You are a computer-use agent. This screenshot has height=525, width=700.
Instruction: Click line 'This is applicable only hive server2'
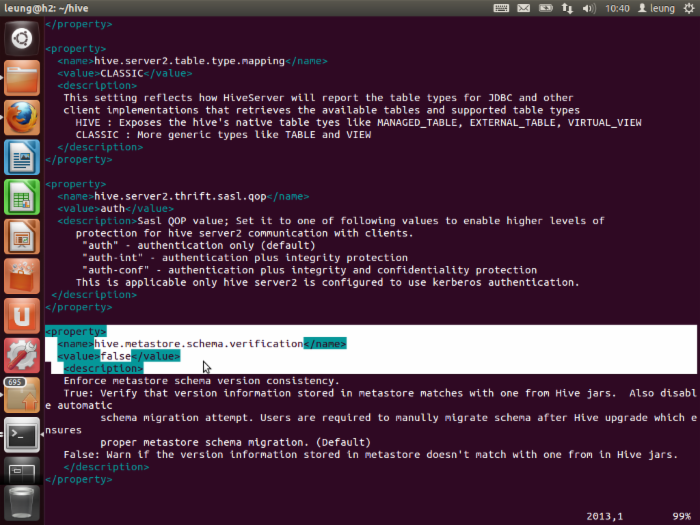tap(327, 283)
